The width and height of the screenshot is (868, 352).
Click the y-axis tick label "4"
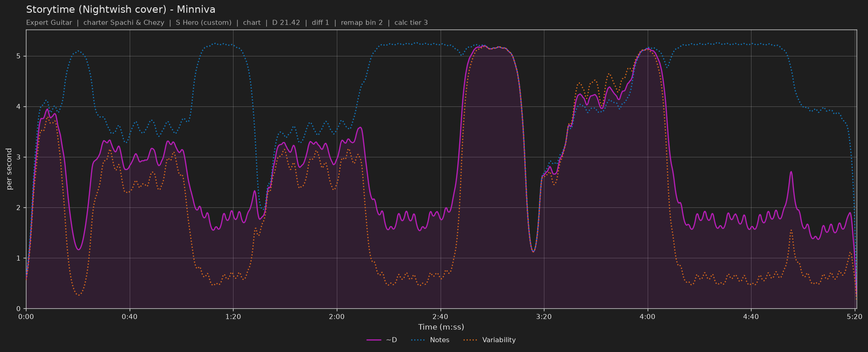point(19,107)
